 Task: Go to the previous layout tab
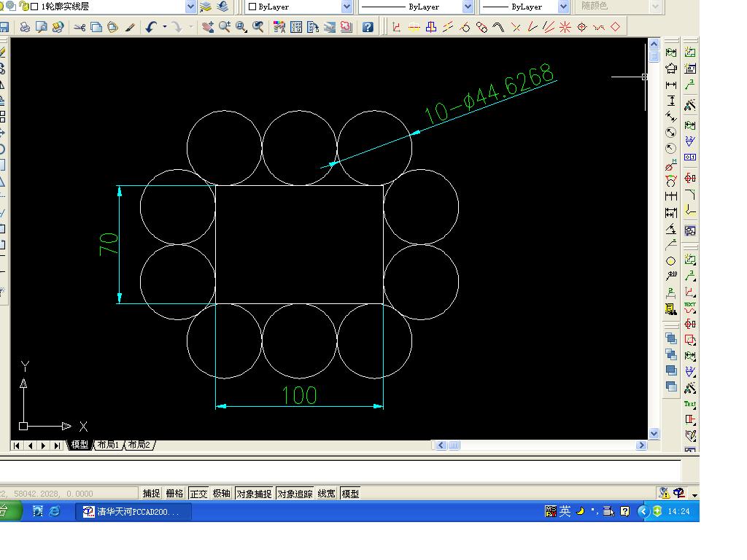point(30,446)
